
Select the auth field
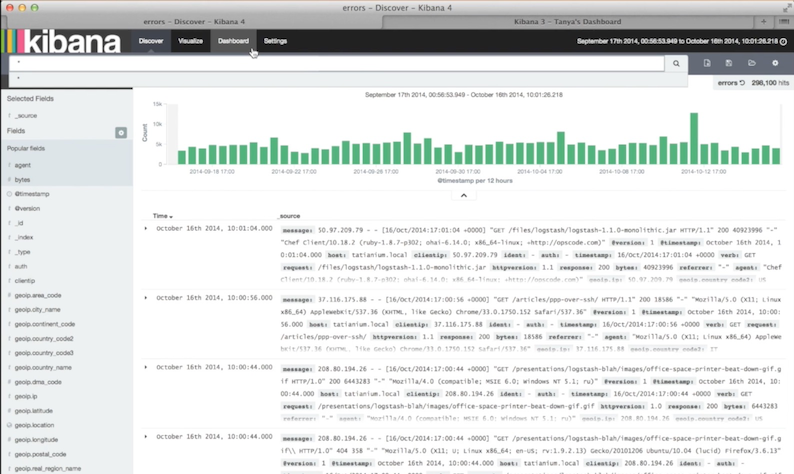[21, 266]
